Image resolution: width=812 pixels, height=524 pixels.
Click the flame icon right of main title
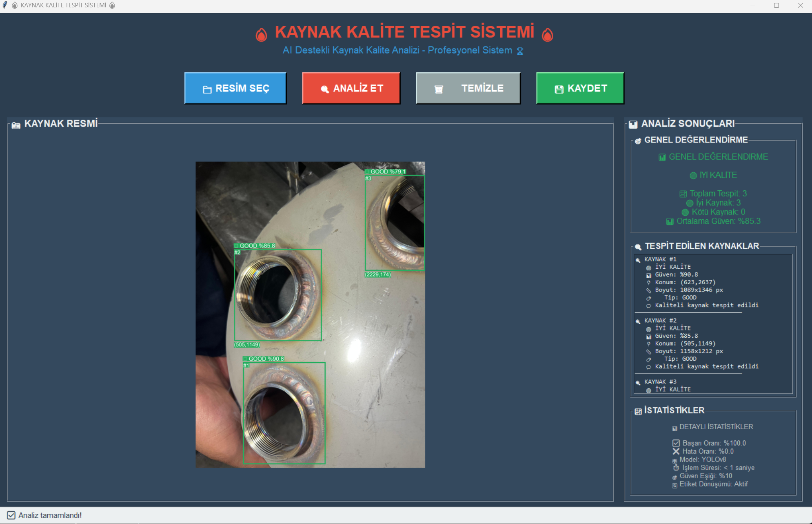[x=548, y=34]
